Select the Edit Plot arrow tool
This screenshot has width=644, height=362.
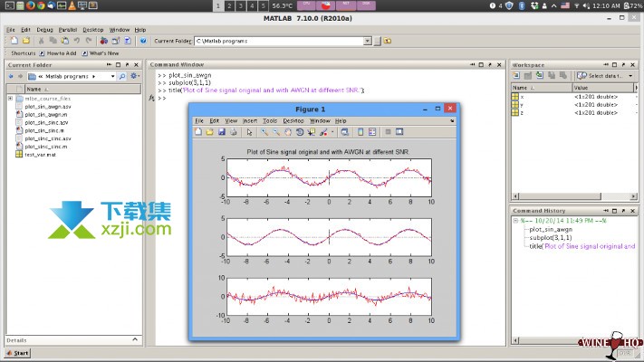click(x=249, y=132)
